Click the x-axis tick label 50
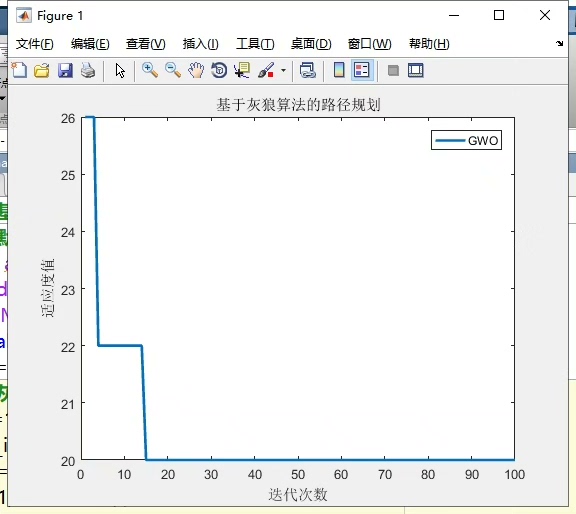The width and height of the screenshot is (576, 514). point(298,475)
